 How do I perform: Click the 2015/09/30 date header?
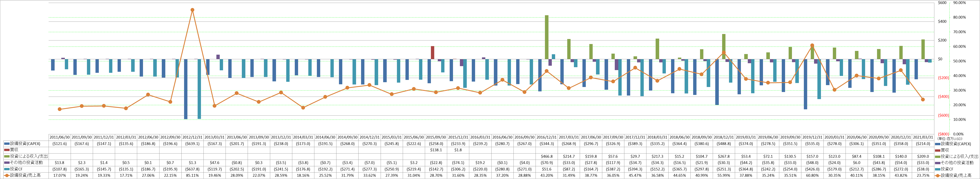point(436,137)
